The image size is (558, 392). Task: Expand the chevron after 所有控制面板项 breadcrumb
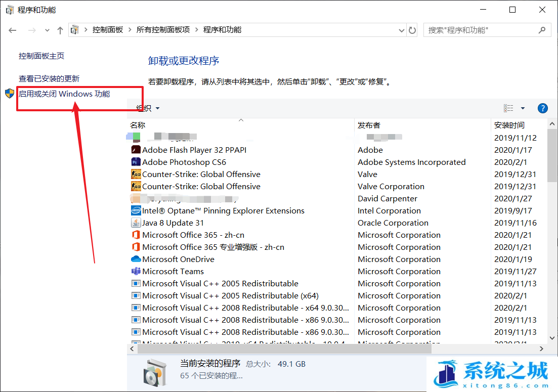(196, 30)
